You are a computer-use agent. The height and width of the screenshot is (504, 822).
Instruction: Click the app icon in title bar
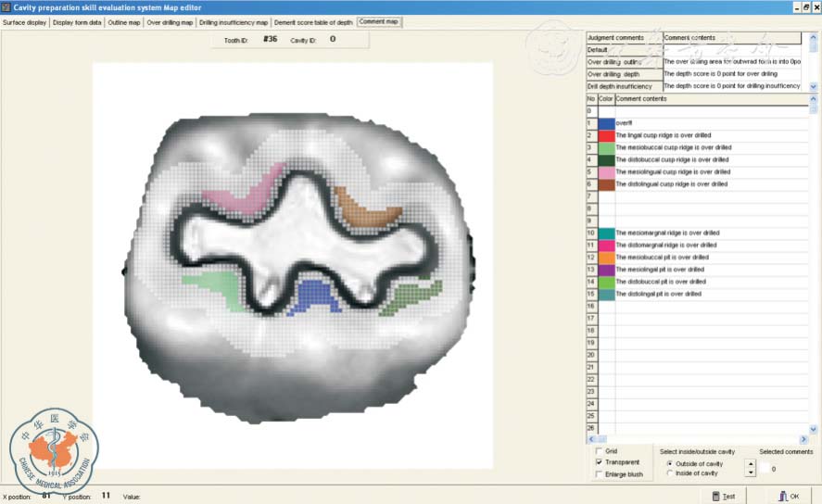6,6
